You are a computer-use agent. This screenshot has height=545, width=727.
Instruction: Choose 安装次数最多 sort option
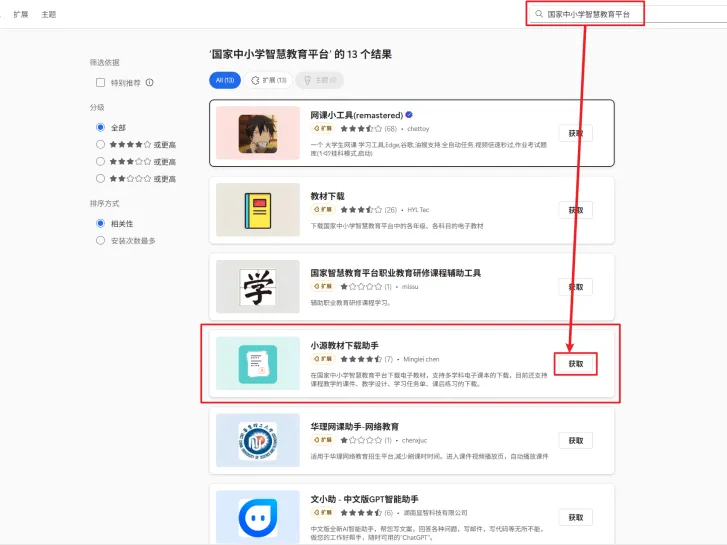coord(100,240)
